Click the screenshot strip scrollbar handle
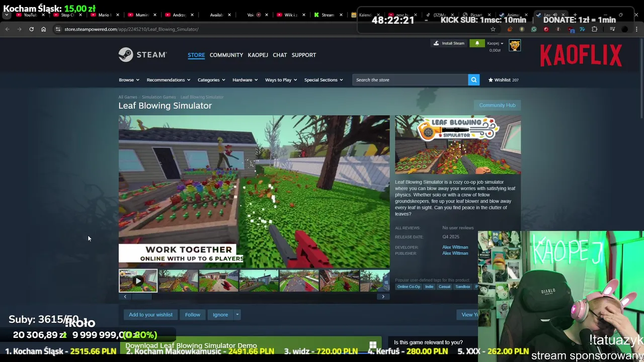 coord(141,297)
